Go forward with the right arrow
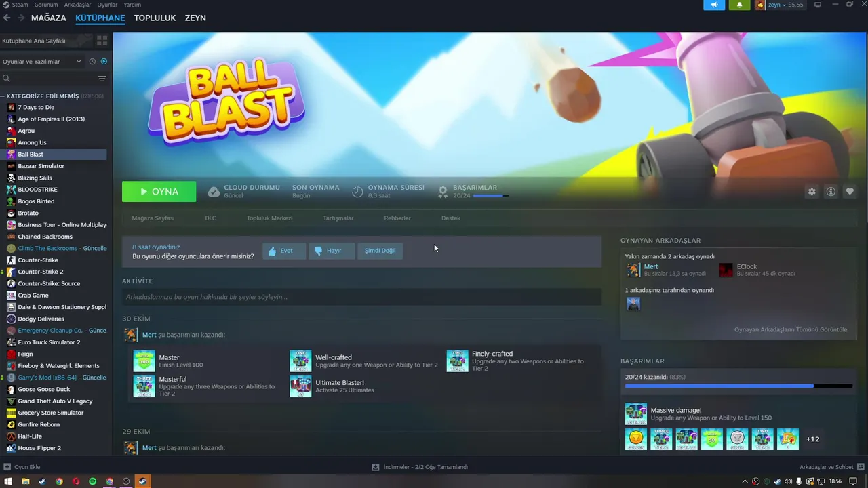 (x=21, y=18)
